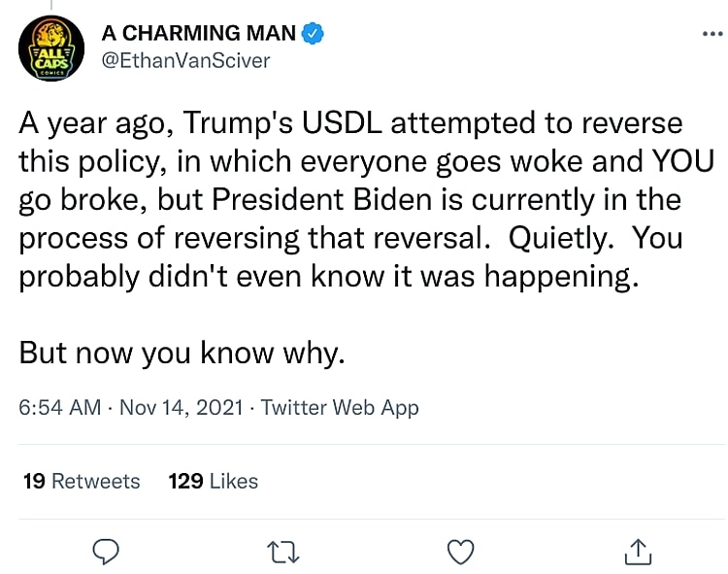This screenshot has width=728, height=574.
Task: Retweet using the retweet arrows icon
Action: (x=282, y=552)
